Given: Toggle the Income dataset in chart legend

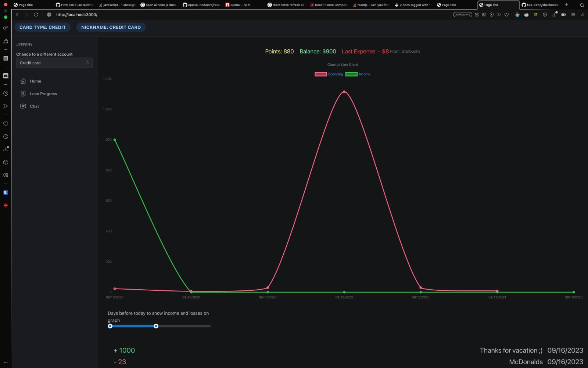Looking at the screenshot, I should [358, 74].
